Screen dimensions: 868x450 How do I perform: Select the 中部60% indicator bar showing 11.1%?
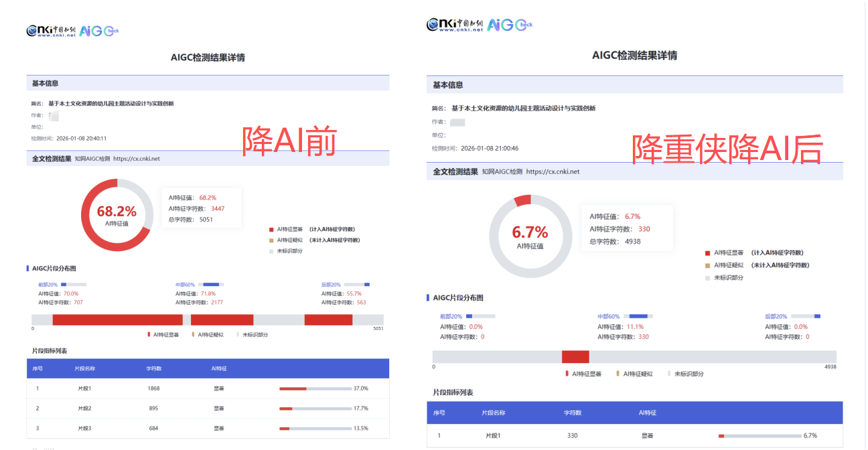click(640, 316)
